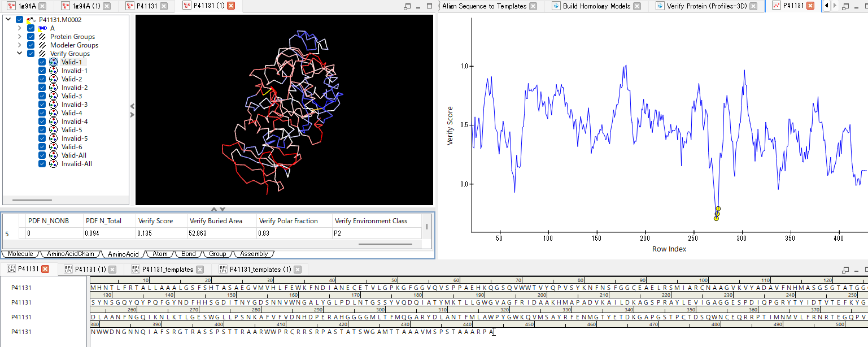This screenshot has height=347, width=868.
Task: Click the yellow highlighted minimum plot point
Action: click(716, 218)
